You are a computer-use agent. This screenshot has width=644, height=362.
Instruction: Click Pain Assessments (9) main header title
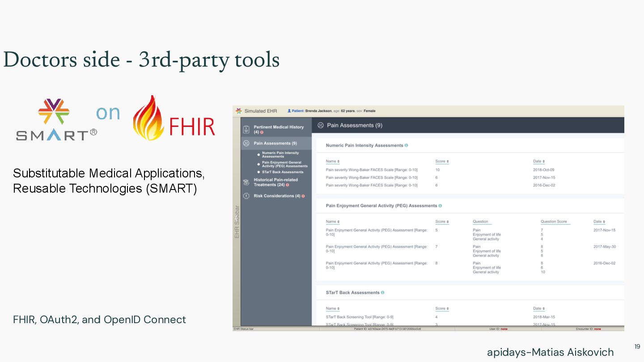click(355, 125)
